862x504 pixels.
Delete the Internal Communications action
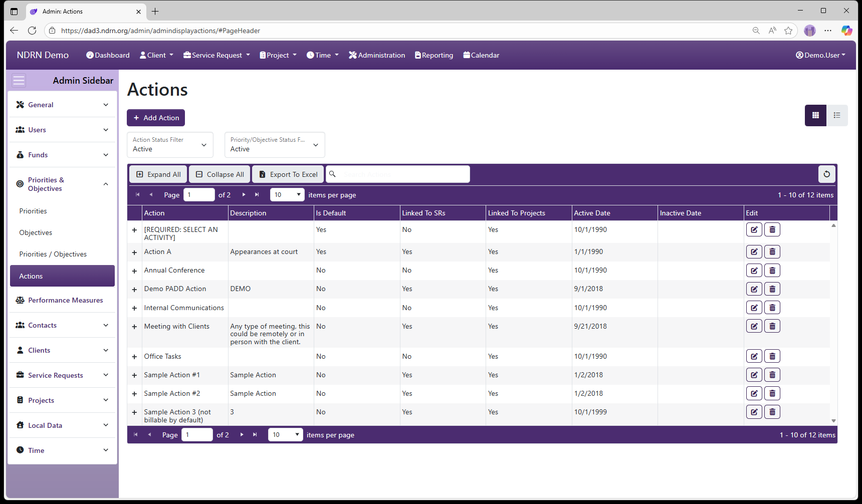[x=772, y=308]
